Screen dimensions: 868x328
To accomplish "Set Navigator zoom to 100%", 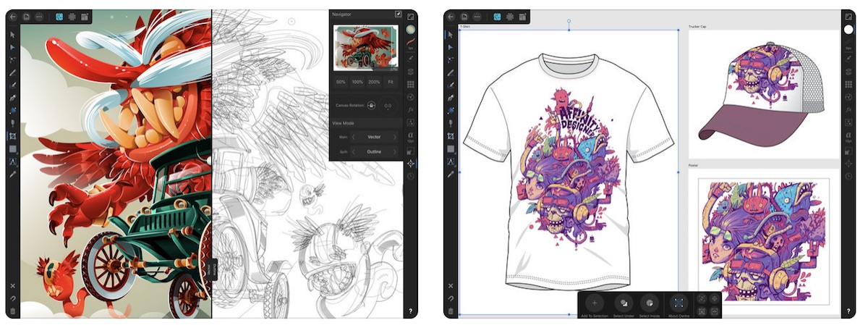I will [357, 82].
